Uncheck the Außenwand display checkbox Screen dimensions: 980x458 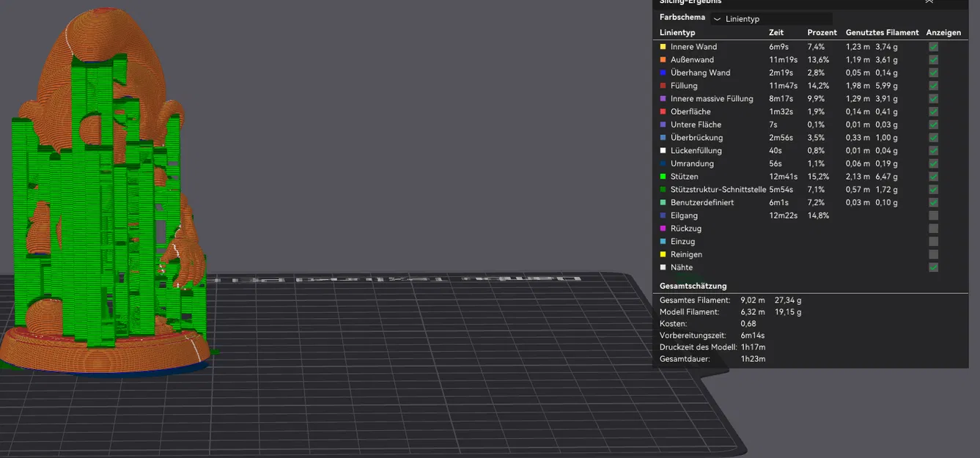933,60
